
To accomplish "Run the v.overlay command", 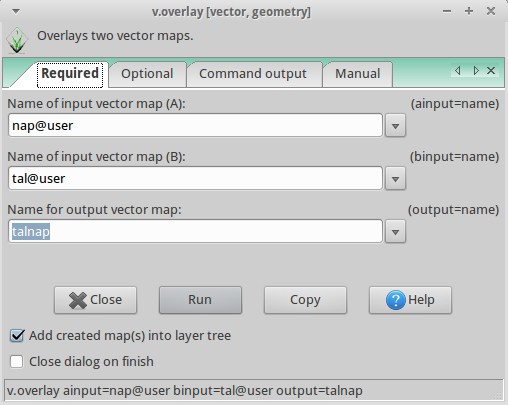I will point(200,300).
